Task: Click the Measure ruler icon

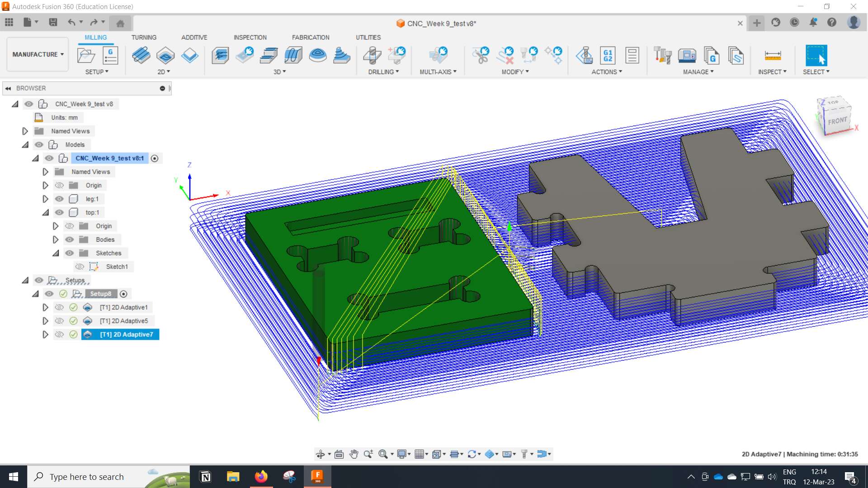Action: 773,56
